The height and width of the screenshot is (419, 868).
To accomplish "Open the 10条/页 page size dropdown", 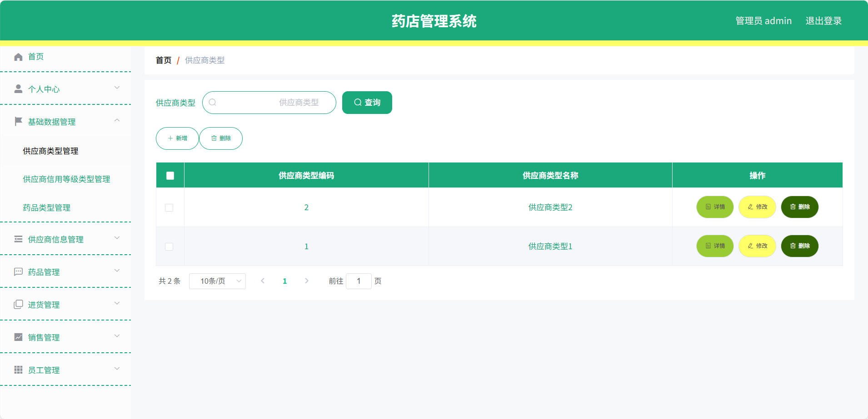I will (217, 281).
